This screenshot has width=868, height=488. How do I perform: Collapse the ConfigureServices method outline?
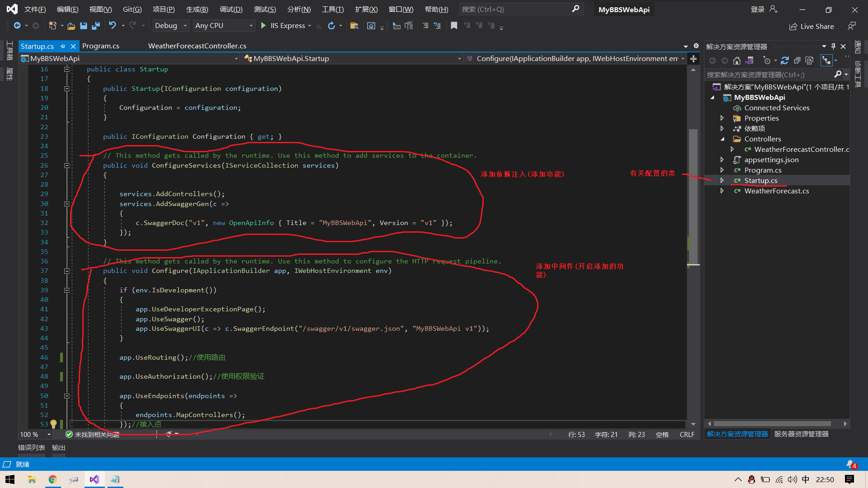(x=67, y=165)
